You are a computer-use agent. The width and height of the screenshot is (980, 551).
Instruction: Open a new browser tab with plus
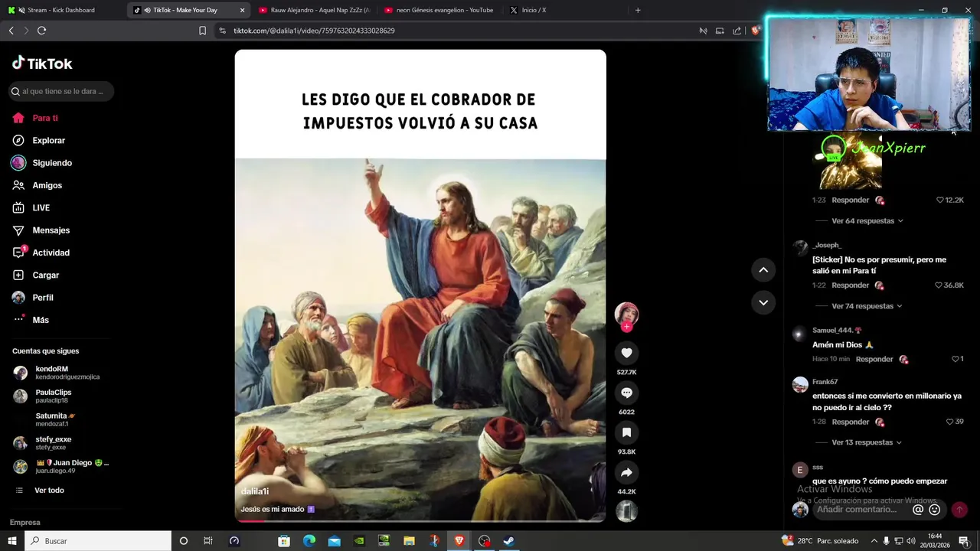coord(638,10)
